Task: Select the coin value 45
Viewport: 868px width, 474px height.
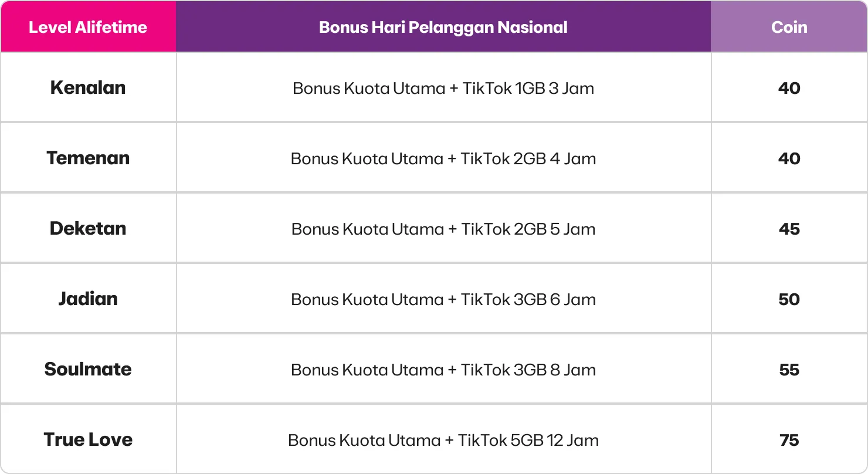Action: [789, 229]
